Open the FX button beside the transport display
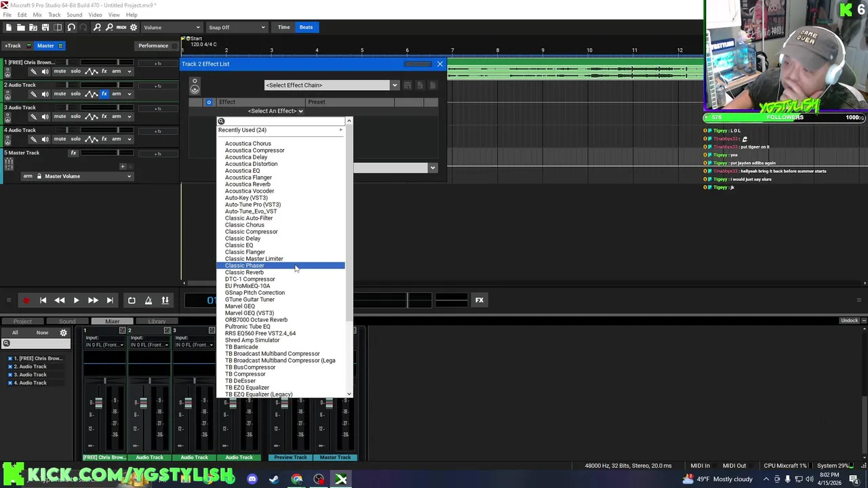The width and height of the screenshot is (868, 488). [479, 300]
